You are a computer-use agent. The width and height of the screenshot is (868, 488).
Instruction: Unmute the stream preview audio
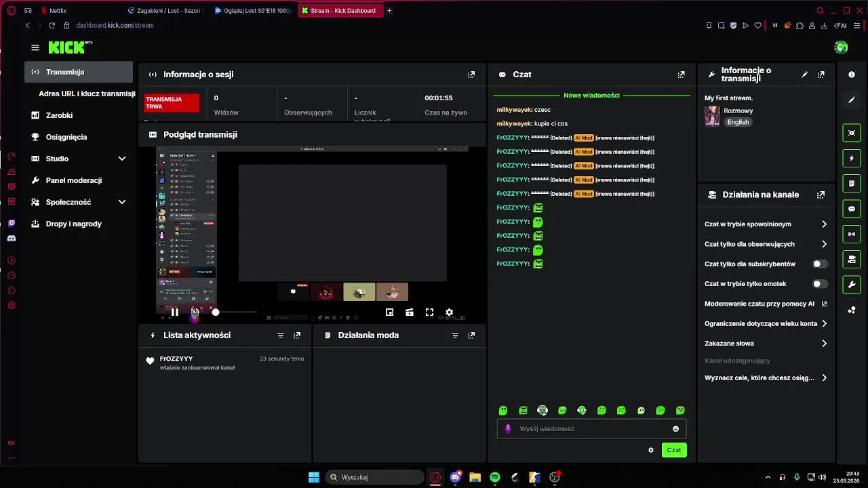click(x=195, y=312)
